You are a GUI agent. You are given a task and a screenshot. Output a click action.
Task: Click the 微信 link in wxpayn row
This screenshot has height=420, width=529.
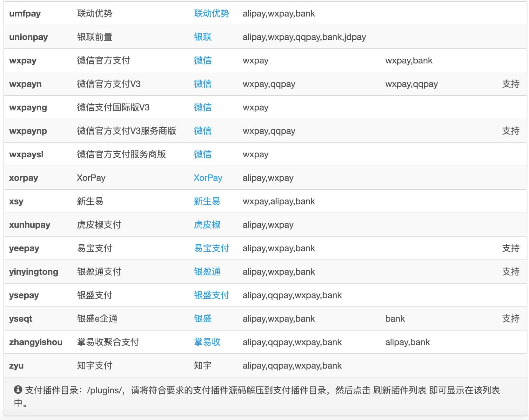[203, 84]
